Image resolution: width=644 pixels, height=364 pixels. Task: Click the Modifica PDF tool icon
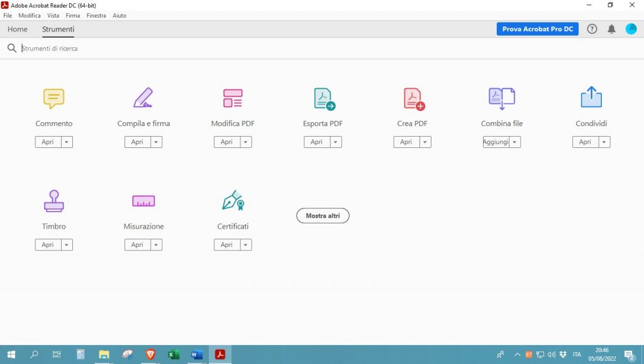233,98
